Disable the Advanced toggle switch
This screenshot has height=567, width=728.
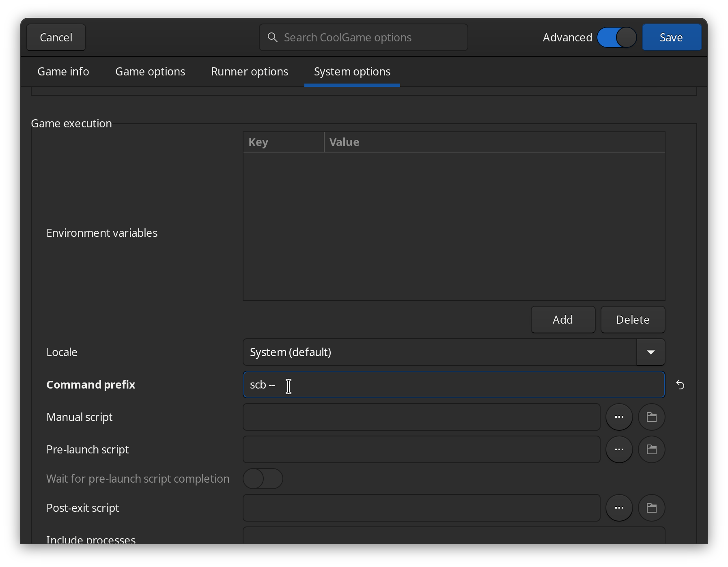click(616, 37)
